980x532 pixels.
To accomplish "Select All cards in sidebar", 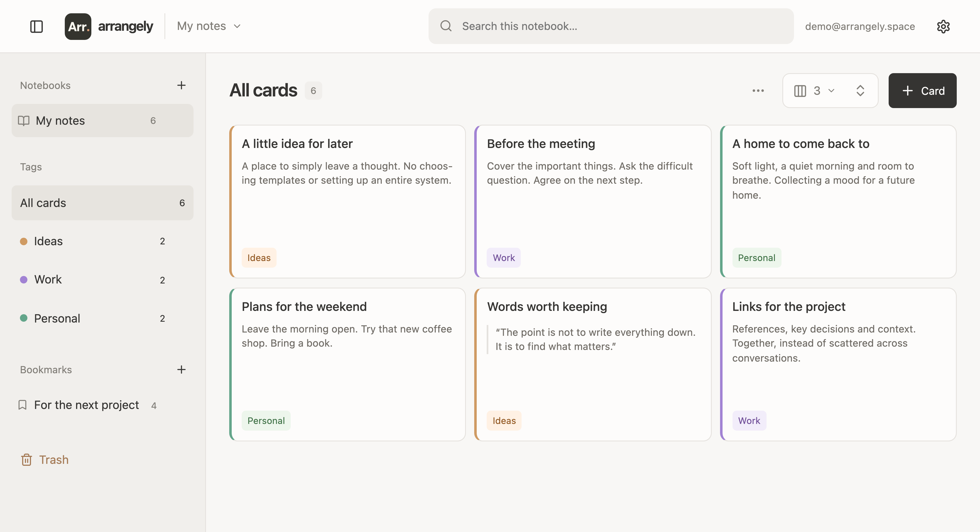I will [102, 203].
